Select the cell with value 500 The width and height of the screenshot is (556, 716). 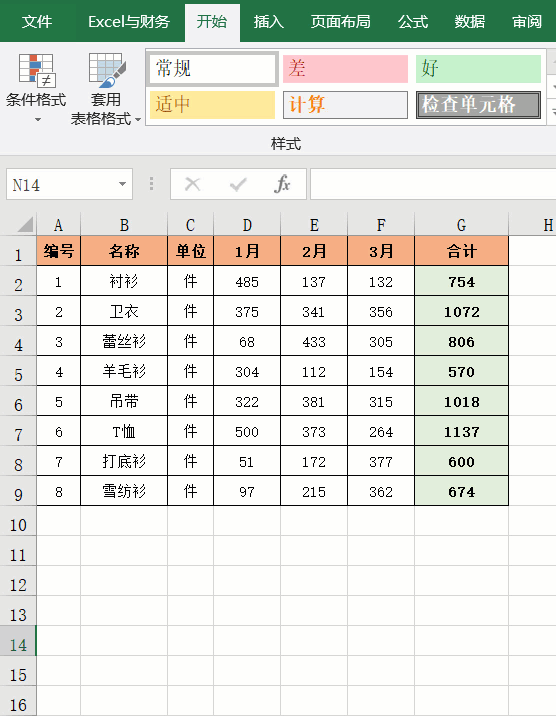(247, 431)
